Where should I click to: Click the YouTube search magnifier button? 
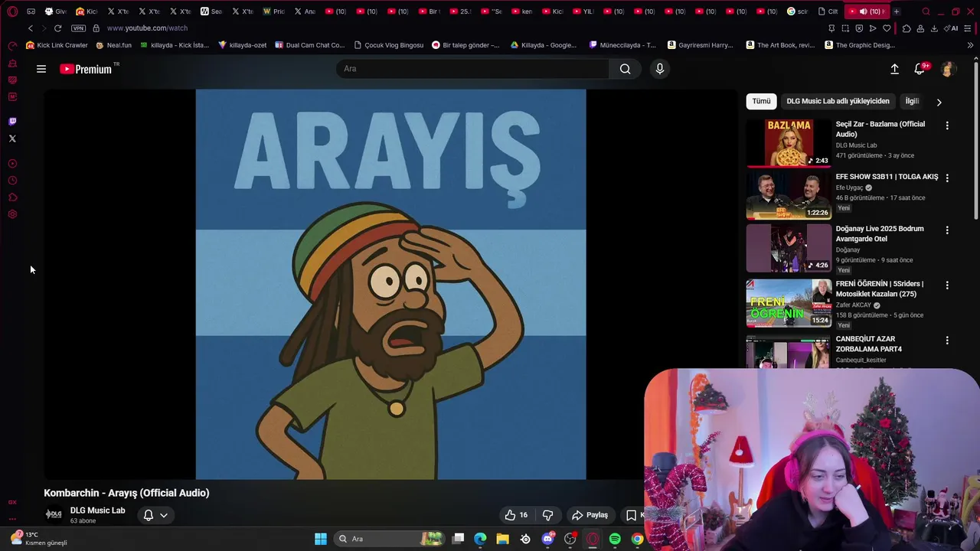pos(625,69)
